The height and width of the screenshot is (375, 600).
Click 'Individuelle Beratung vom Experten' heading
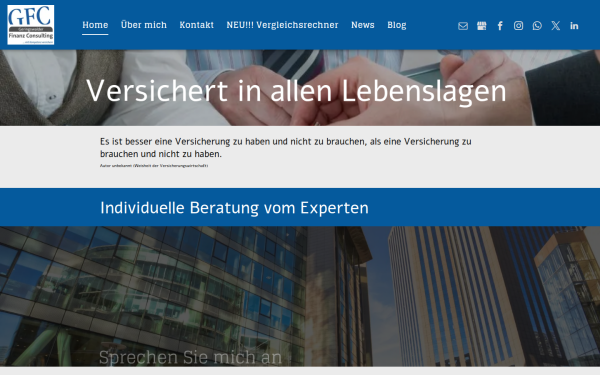point(234,208)
